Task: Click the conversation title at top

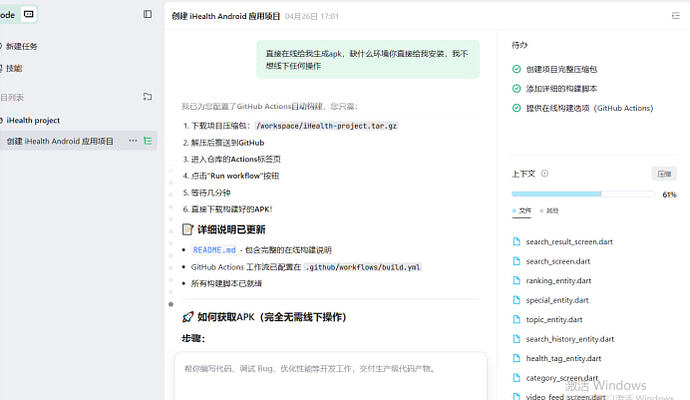Action: coord(226,16)
